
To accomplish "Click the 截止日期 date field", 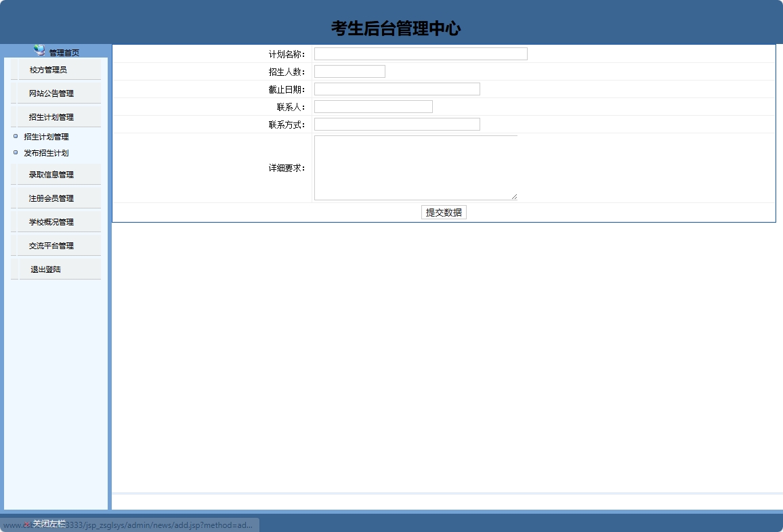I will [x=396, y=88].
